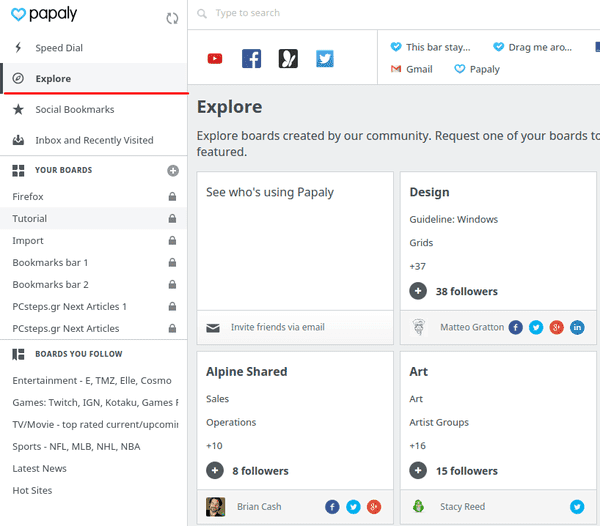Open the Facebook speed dial icon
The height and width of the screenshot is (526, 600).
click(251, 59)
